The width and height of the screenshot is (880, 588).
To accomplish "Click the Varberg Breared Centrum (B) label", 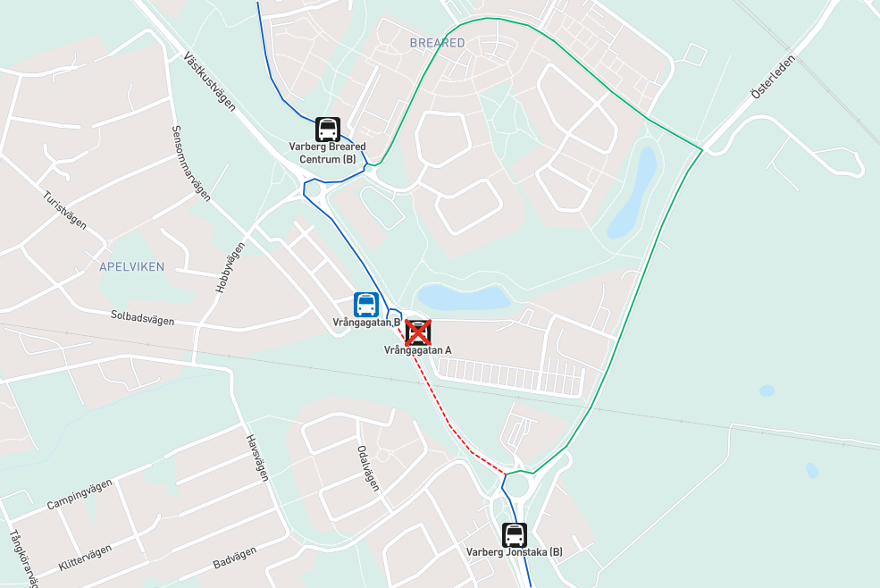I will pyautogui.click(x=327, y=153).
